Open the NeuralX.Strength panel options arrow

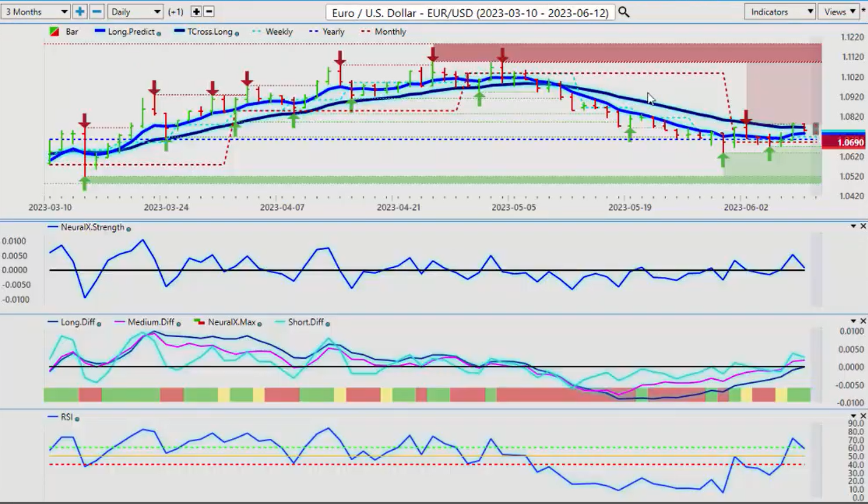click(x=853, y=226)
